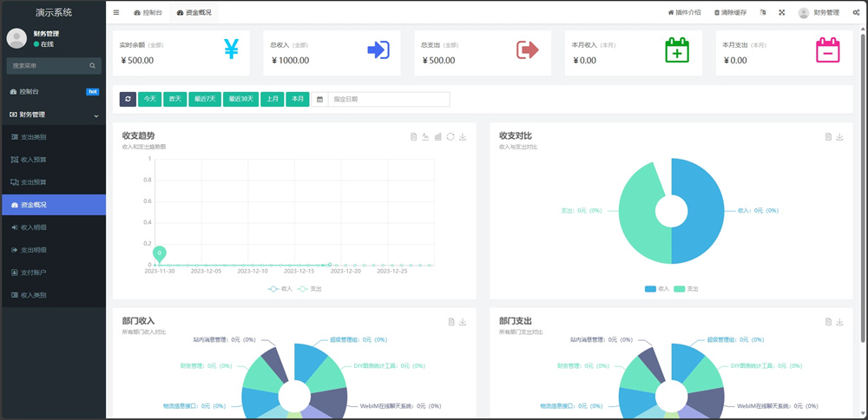This screenshot has width=868, height=420.
Task: Open 支出预算 sidebar item
Action: 53,182
